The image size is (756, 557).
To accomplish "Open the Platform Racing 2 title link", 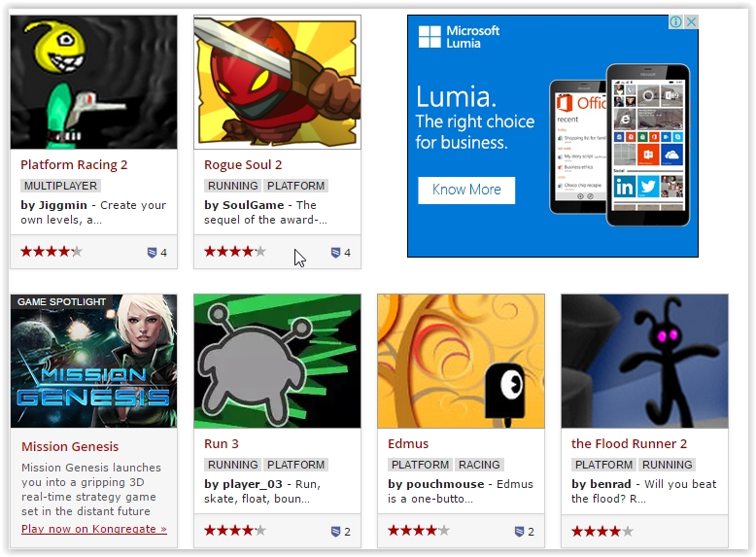I will click(74, 165).
